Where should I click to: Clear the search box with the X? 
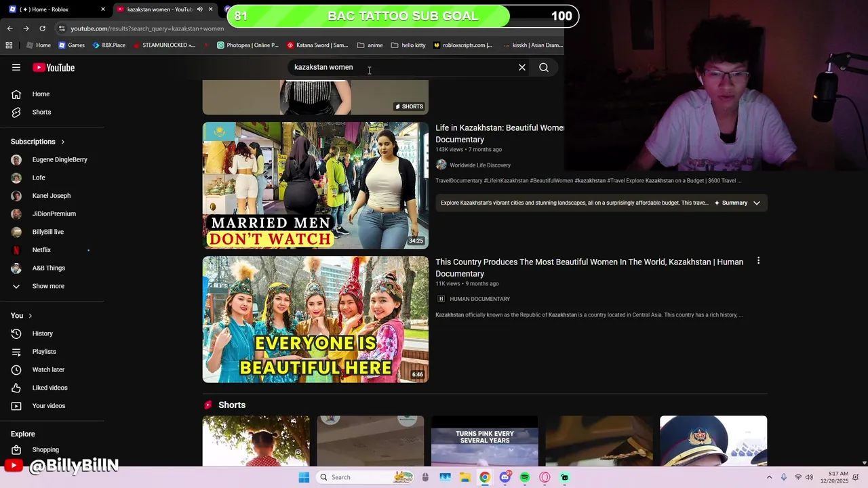[x=522, y=67]
